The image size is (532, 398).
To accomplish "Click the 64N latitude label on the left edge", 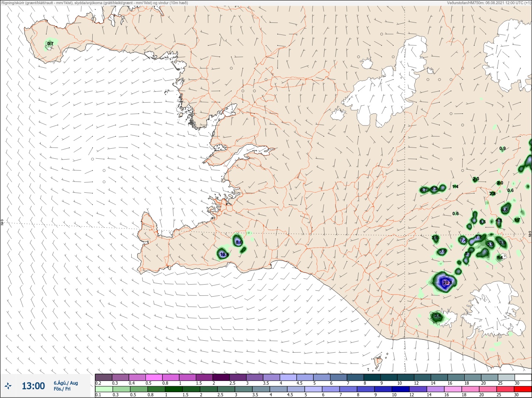I will (2, 223).
